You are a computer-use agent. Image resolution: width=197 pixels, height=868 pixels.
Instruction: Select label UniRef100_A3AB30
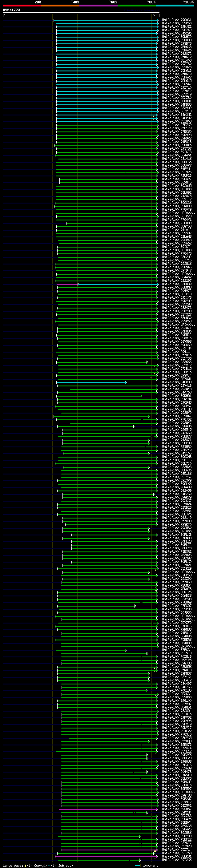[176, 284]
